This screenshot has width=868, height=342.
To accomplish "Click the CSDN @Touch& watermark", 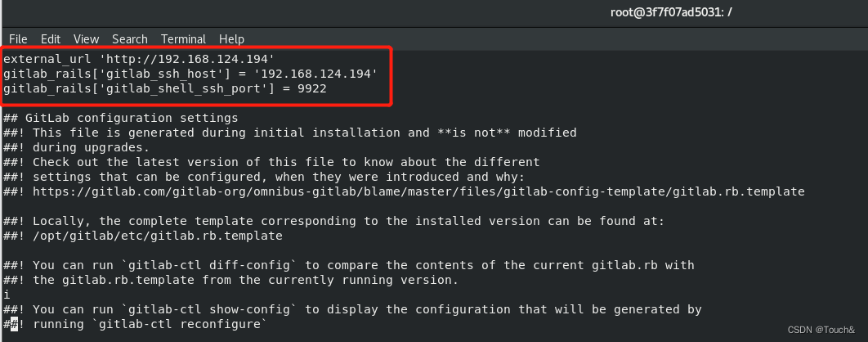I will click(821, 331).
